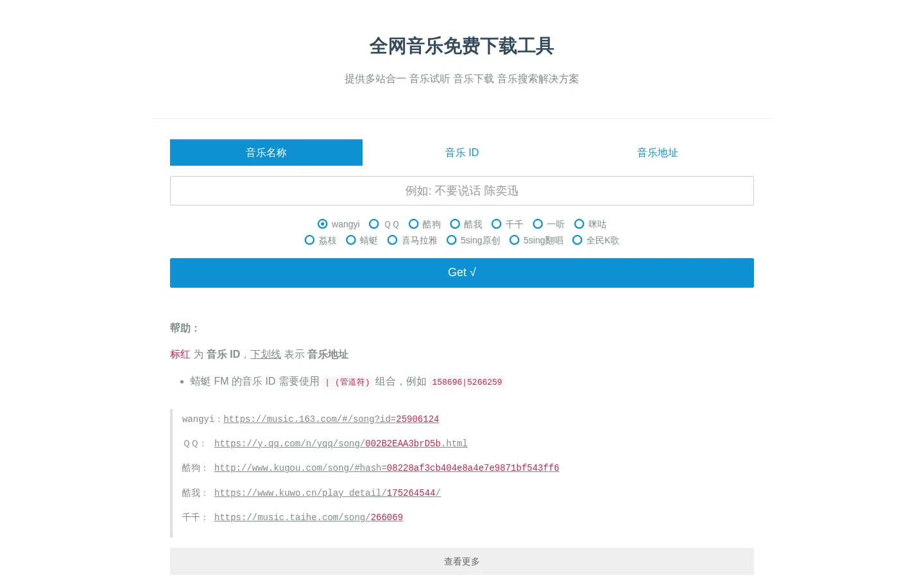The width and height of the screenshot is (924, 578).
Task: Click the red 标红 text
Action: [180, 355]
